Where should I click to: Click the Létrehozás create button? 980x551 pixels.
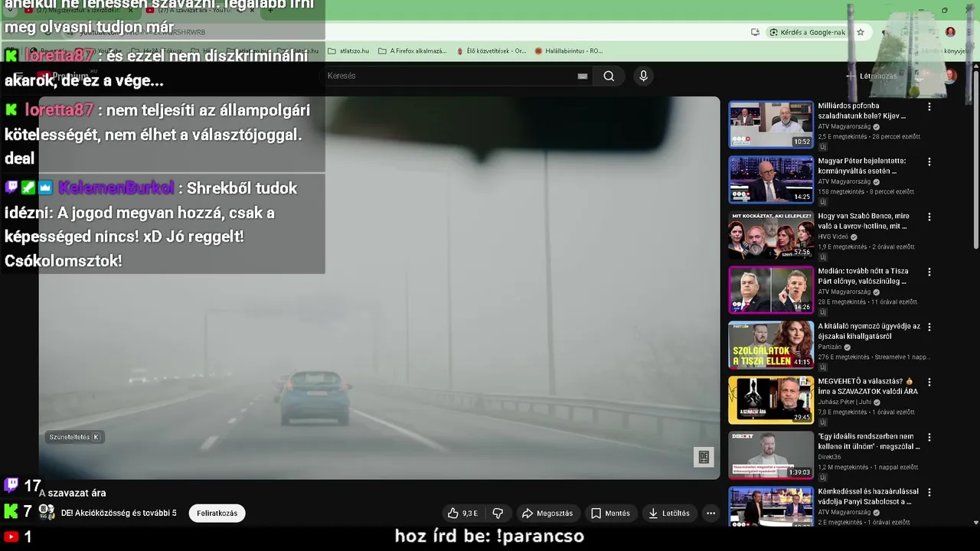[871, 76]
